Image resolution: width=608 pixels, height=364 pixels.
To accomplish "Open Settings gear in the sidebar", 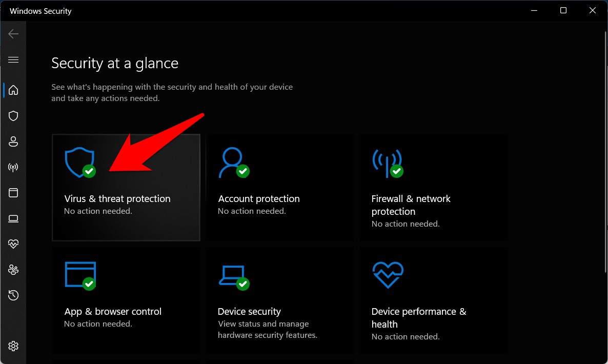I will tap(13, 346).
